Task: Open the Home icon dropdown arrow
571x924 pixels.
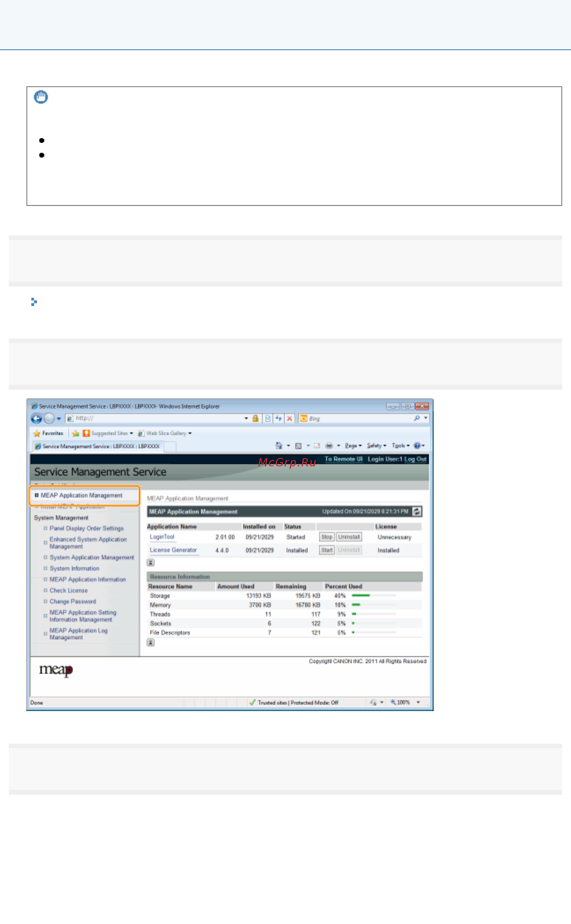Action: click(x=289, y=446)
